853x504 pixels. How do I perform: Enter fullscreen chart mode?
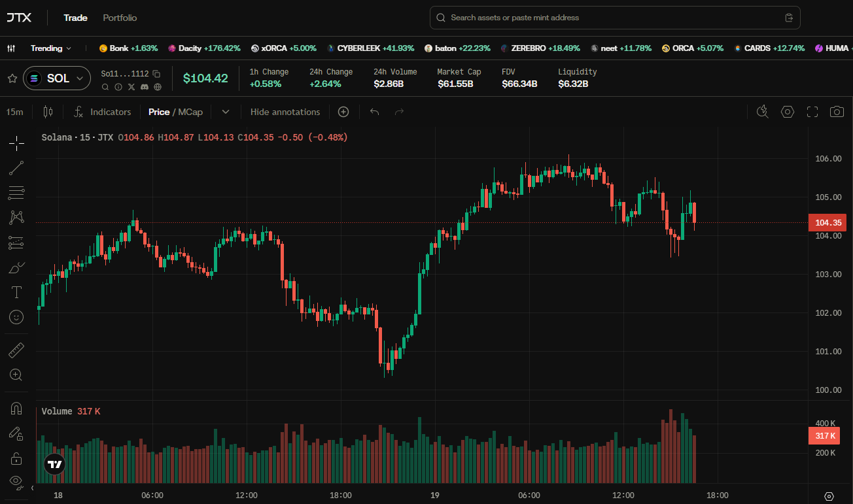click(x=812, y=112)
